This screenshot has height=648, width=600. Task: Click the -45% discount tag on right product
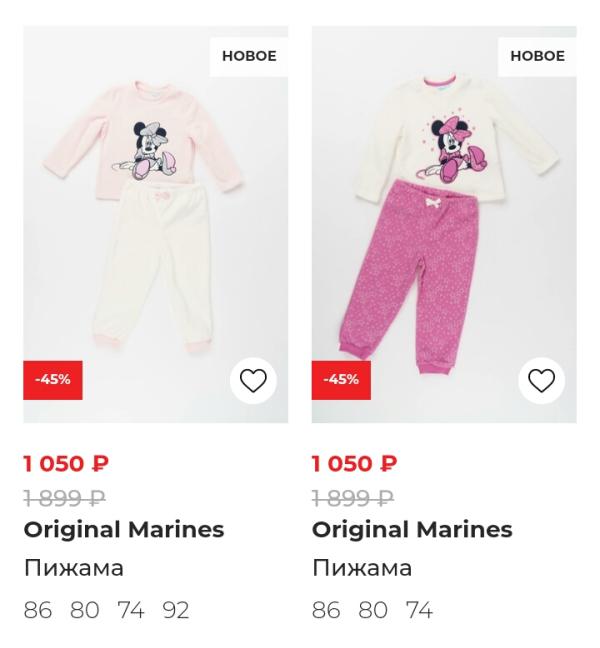point(341,380)
